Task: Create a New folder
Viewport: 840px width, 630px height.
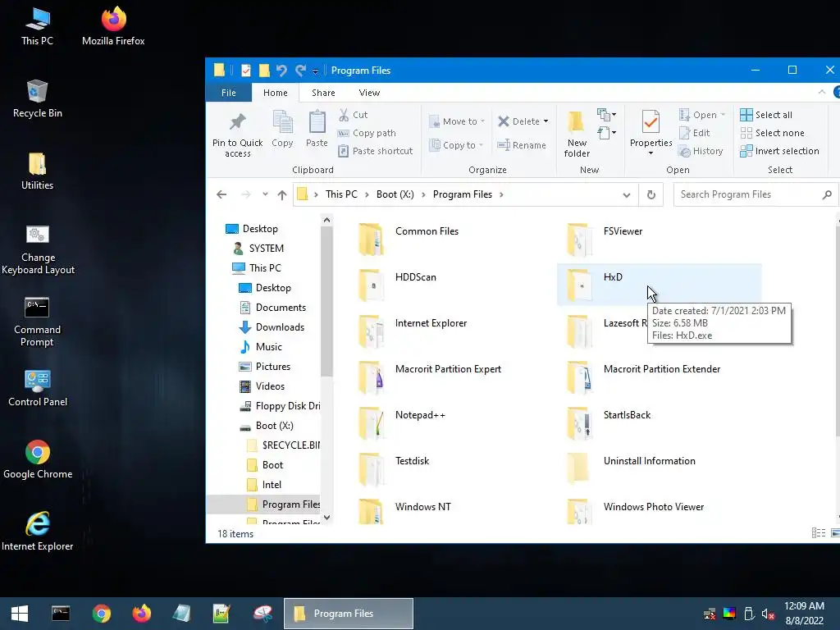Action: point(577,135)
